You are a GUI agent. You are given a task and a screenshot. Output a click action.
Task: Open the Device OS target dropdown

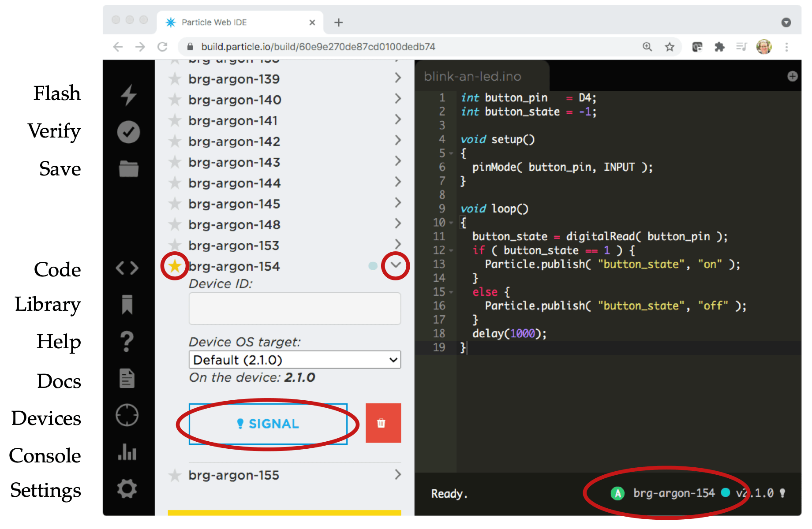(295, 360)
